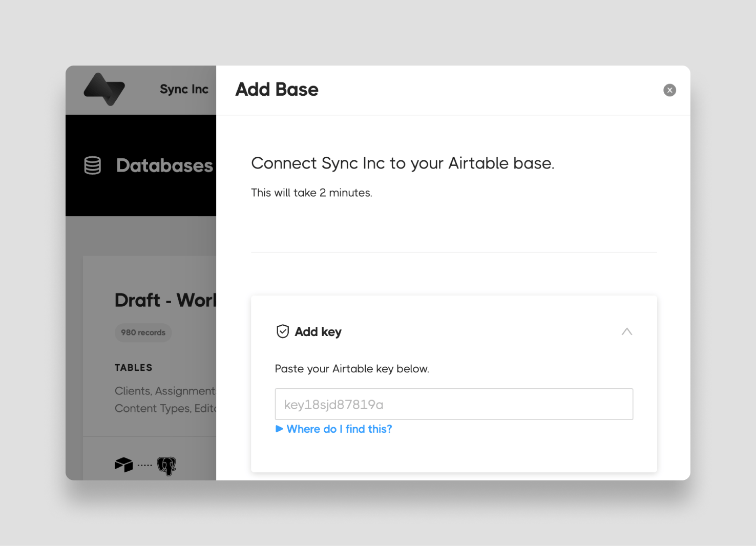The image size is (756, 546).
Task: Click the 'Draft - Worl' base title
Action: pyautogui.click(x=165, y=300)
